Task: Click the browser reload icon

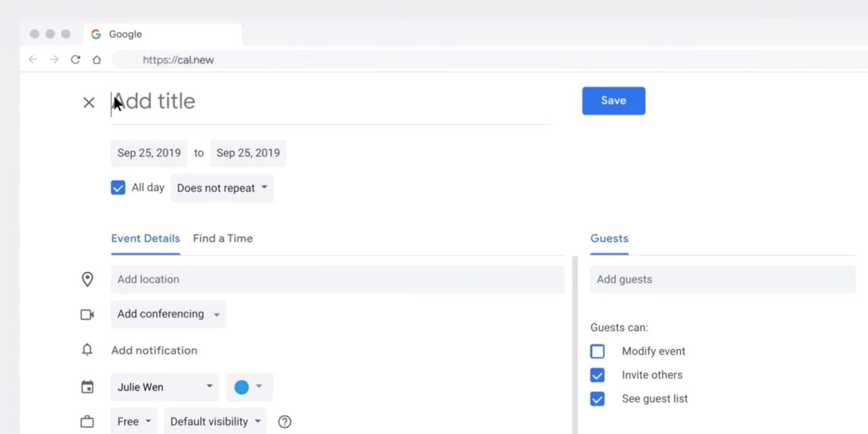Action: click(x=75, y=60)
